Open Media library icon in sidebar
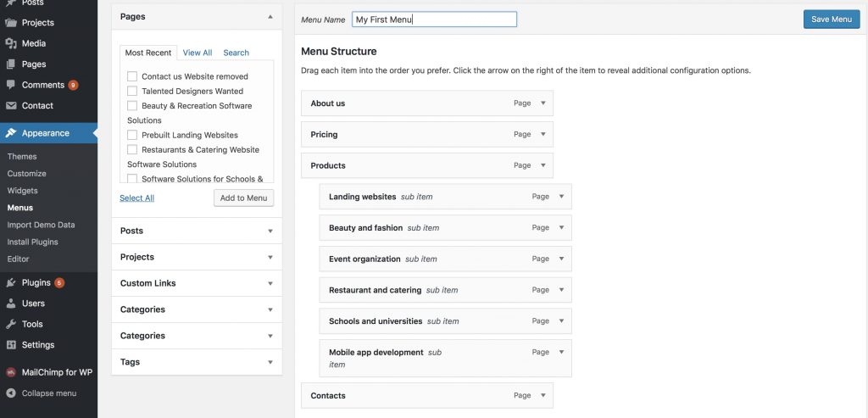The width and height of the screenshot is (868, 418). click(x=11, y=43)
